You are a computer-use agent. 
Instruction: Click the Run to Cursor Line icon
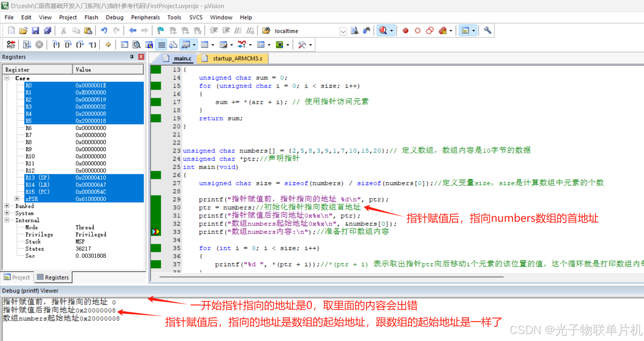pos(93,45)
